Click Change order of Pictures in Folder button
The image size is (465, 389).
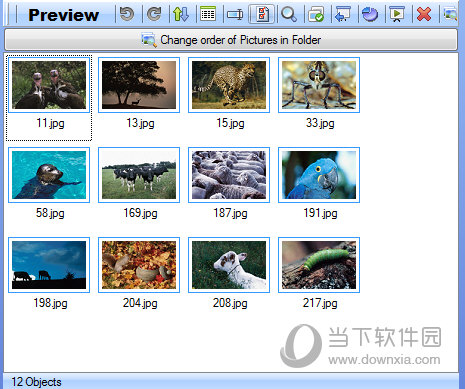(231, 40)
